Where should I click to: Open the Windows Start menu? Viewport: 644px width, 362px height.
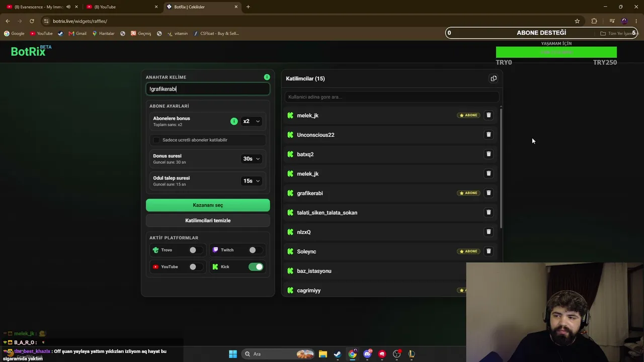click(233, 354)
